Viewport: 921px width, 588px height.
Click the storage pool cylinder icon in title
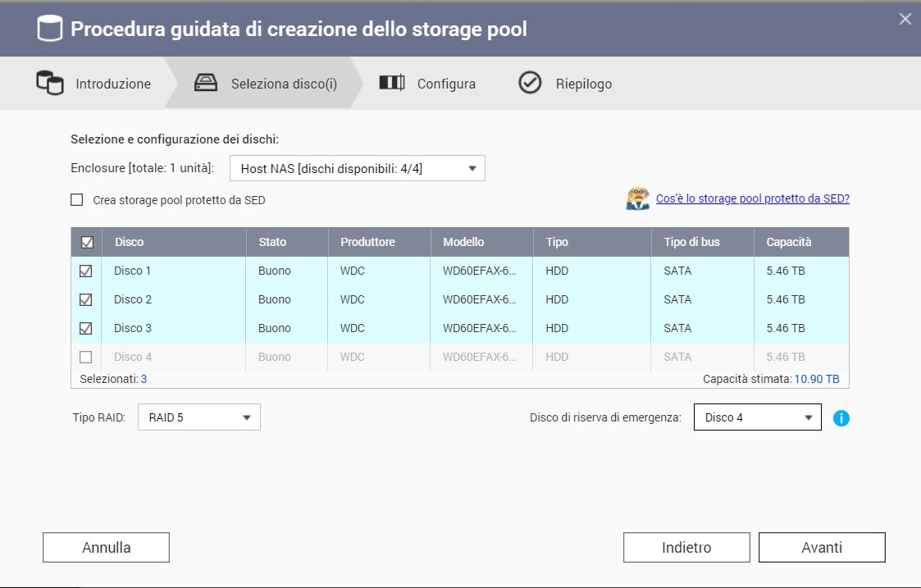click(x=50, y=30)
